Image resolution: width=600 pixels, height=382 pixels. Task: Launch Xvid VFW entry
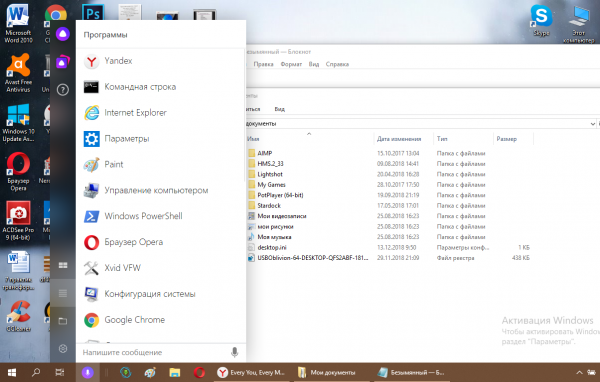(161, 268)
